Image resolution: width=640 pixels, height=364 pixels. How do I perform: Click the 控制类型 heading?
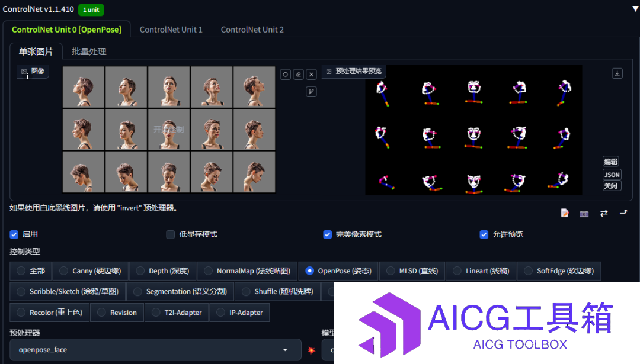(25, 251)
